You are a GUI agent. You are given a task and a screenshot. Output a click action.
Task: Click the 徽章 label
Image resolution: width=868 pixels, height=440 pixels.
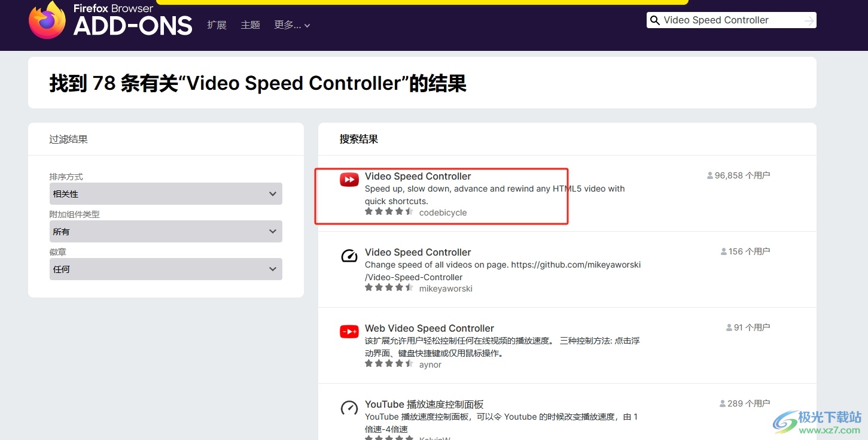click(x=57, y=252)
